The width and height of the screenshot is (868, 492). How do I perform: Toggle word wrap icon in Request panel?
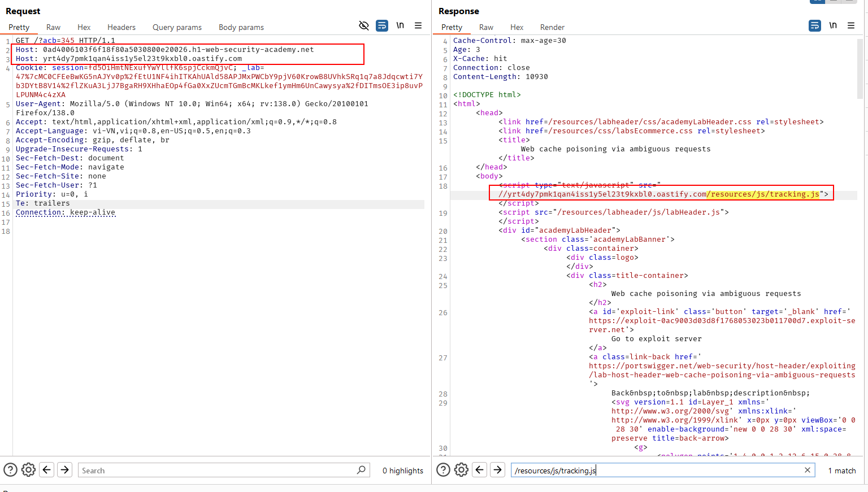click(x=382, y=25)
